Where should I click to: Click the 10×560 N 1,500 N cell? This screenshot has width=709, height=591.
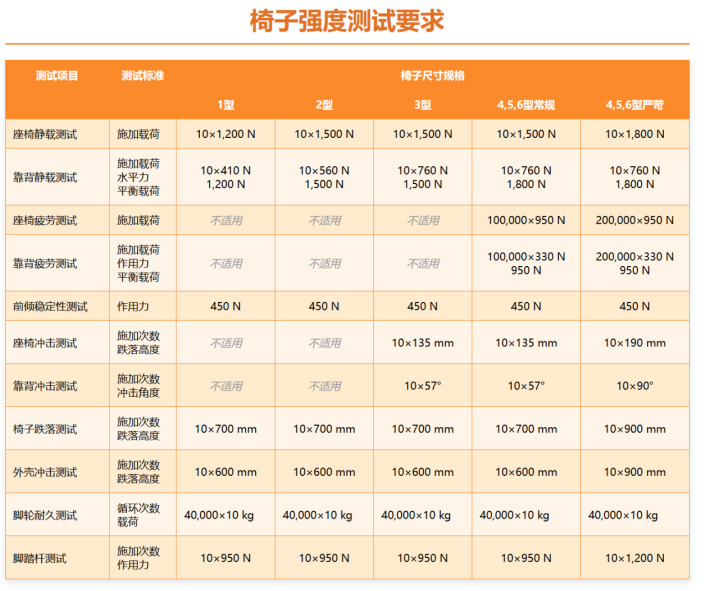[324, 177]
